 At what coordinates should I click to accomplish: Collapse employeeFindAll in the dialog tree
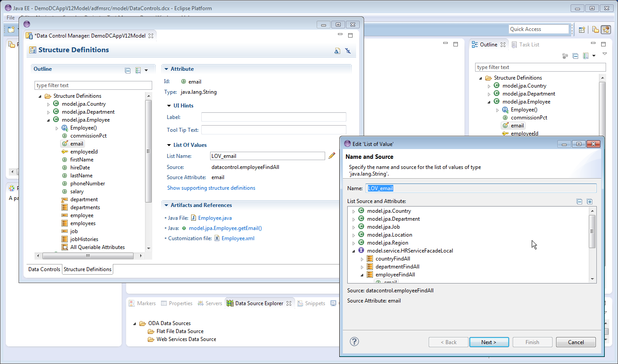[362, 275]
